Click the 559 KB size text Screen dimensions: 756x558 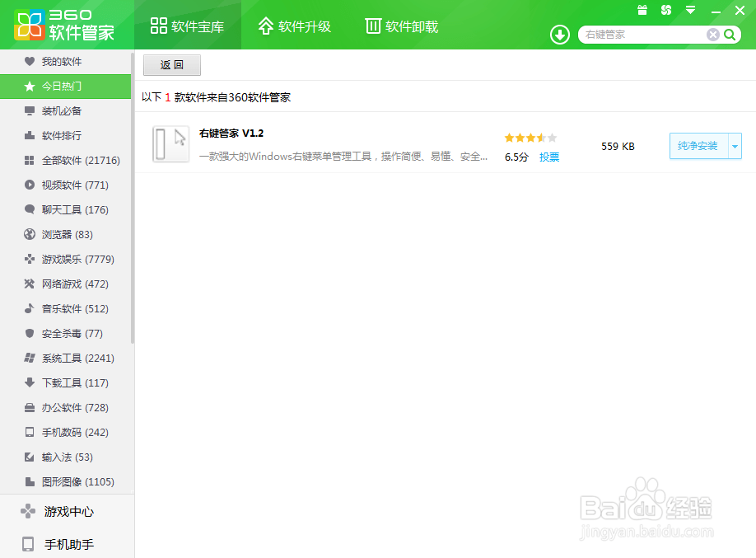tap(618, 146)
